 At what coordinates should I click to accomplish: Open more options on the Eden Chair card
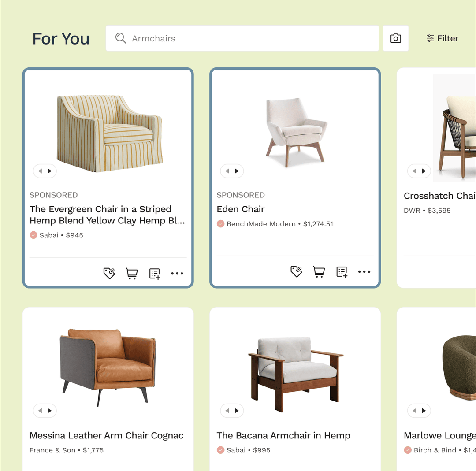click(x=364, y=272)
